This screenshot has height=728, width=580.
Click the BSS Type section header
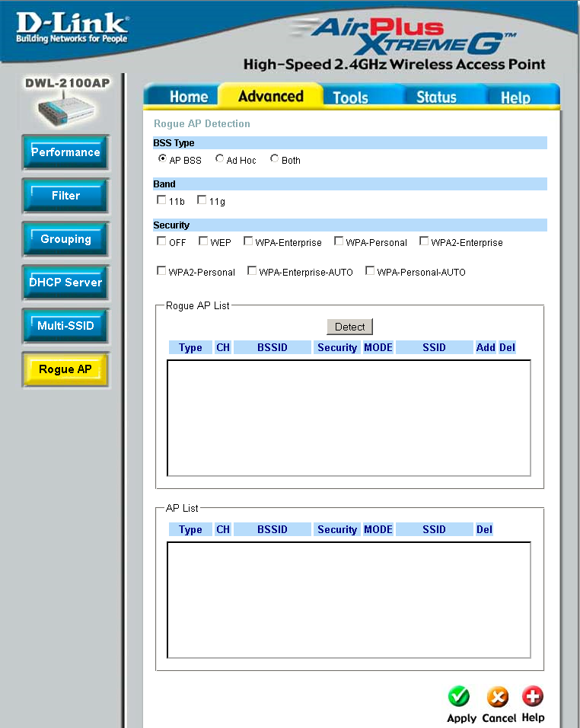350,143
